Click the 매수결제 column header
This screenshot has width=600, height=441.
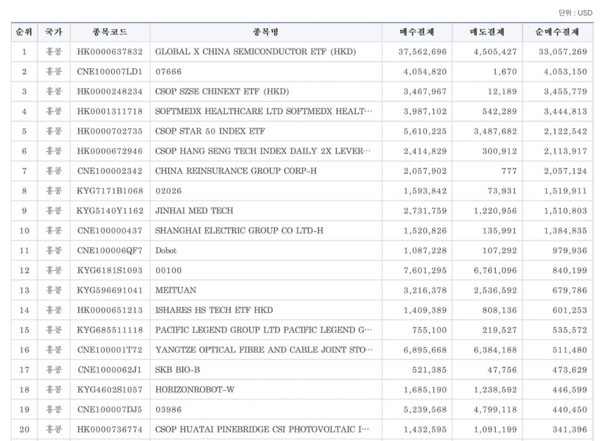coord(417,32)
